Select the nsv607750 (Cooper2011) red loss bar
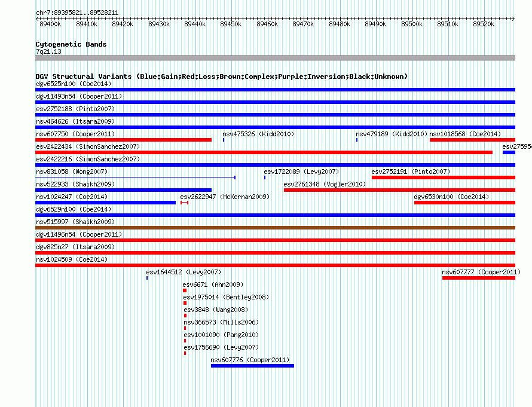532x407 pixels. [124, 140]
